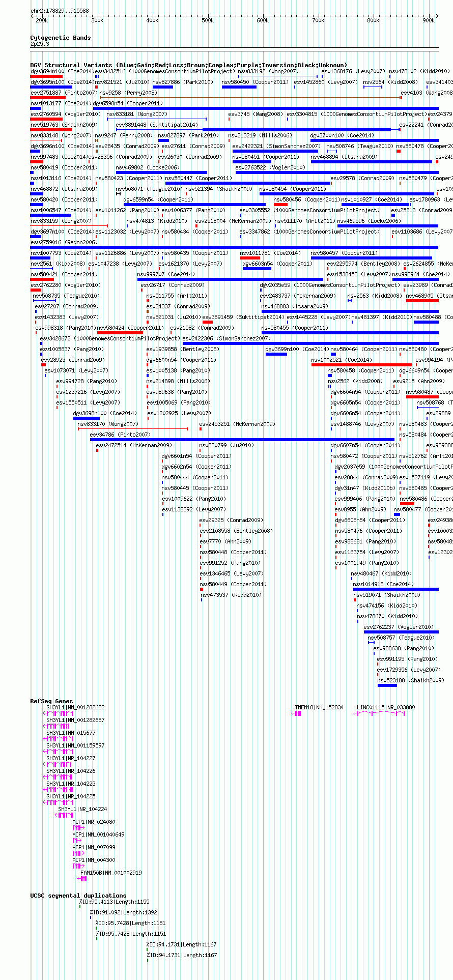Select duplication %ID:91.092|Length:1392
Viewport: 453px width, 980px height.
click(x=124, y=913)
